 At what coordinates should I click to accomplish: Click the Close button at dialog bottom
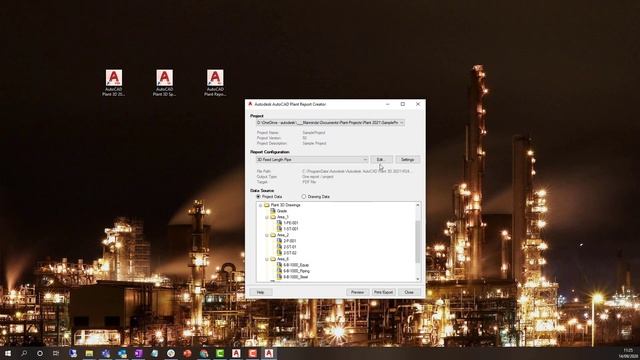409,292
